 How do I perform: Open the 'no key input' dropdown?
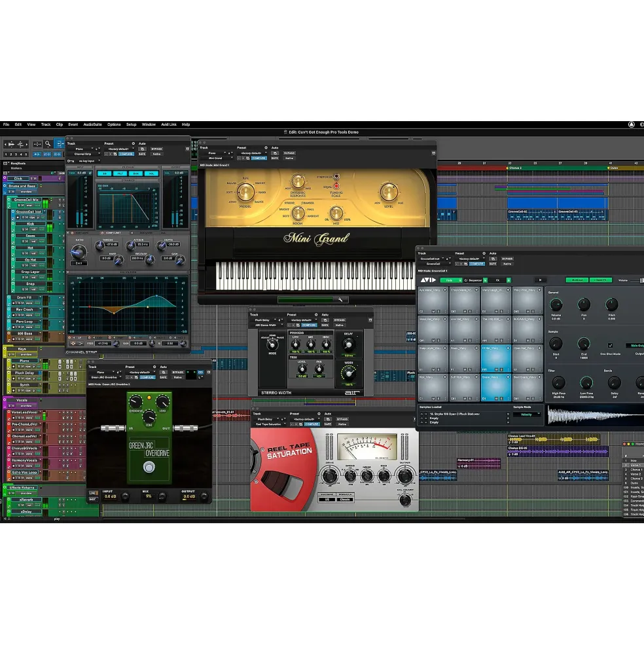click(x=88, y=161)
